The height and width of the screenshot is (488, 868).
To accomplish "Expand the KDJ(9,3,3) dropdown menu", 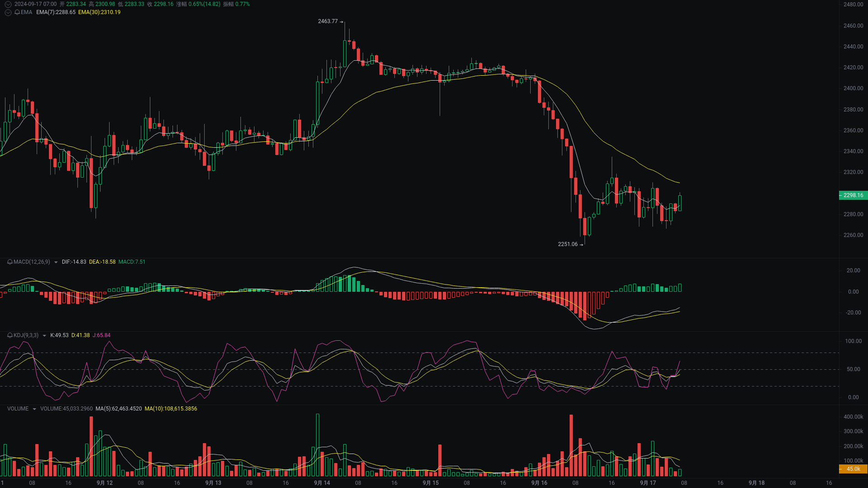I will 43,336.
